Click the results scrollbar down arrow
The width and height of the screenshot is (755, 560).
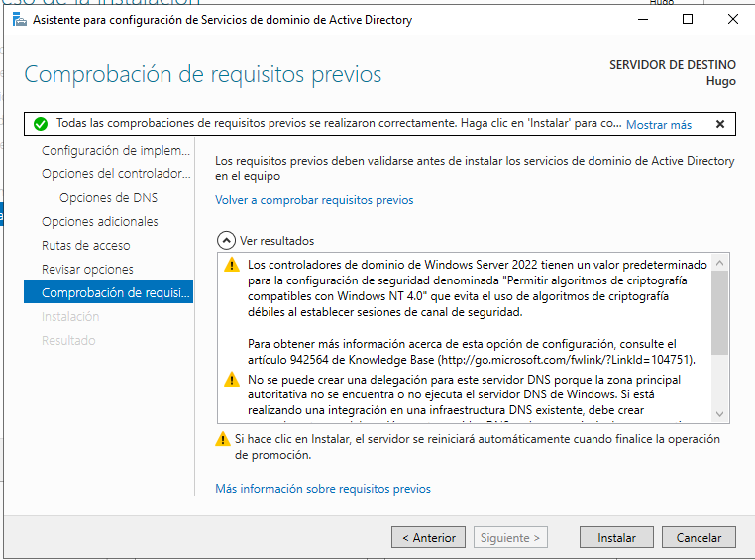[x=720, y=415]
